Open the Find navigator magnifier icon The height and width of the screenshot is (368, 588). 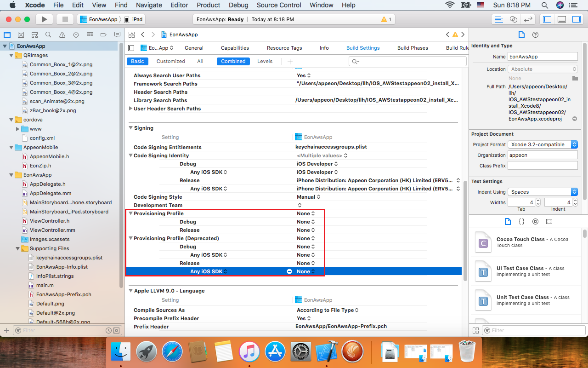pos(48,35)
